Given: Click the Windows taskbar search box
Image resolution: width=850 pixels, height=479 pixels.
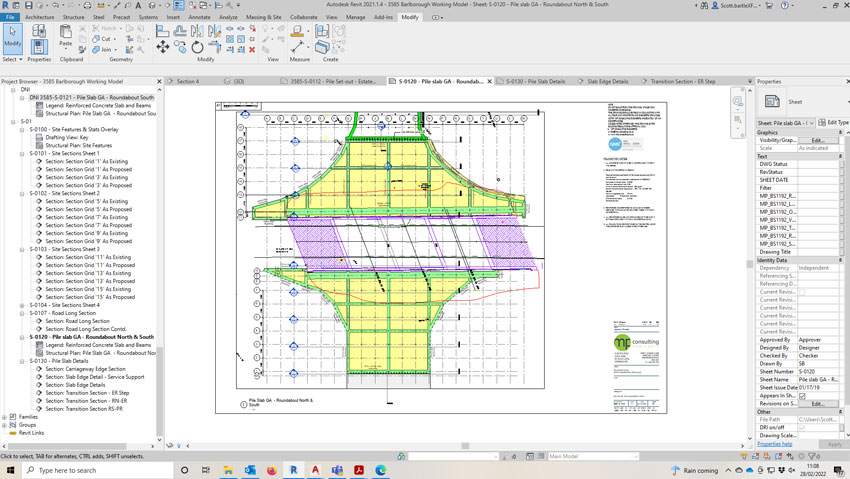Looking at the screenshot, I should click(95, 469).
